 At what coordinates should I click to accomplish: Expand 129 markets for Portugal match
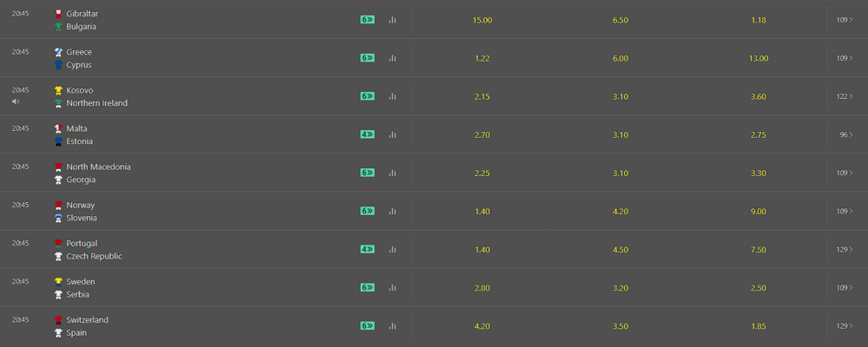(845, 250)
